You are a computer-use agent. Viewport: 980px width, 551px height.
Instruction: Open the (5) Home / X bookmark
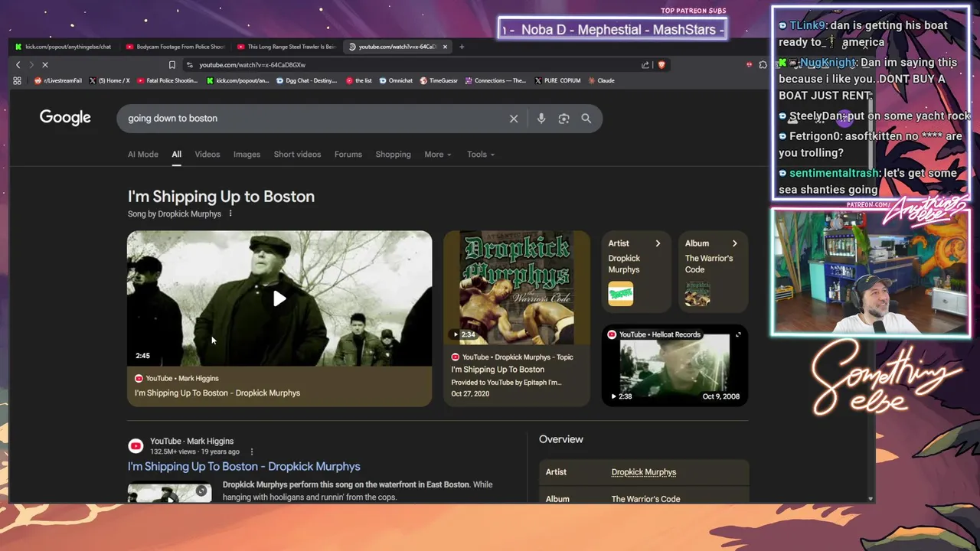pos(109,80)
